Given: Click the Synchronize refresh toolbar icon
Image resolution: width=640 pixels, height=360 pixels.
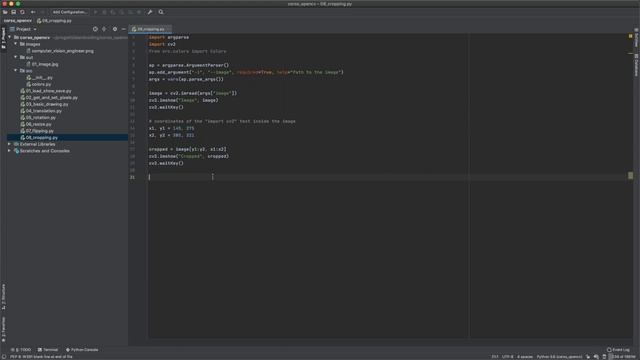Looking at the screenshot, I should (x=22, y=12).
